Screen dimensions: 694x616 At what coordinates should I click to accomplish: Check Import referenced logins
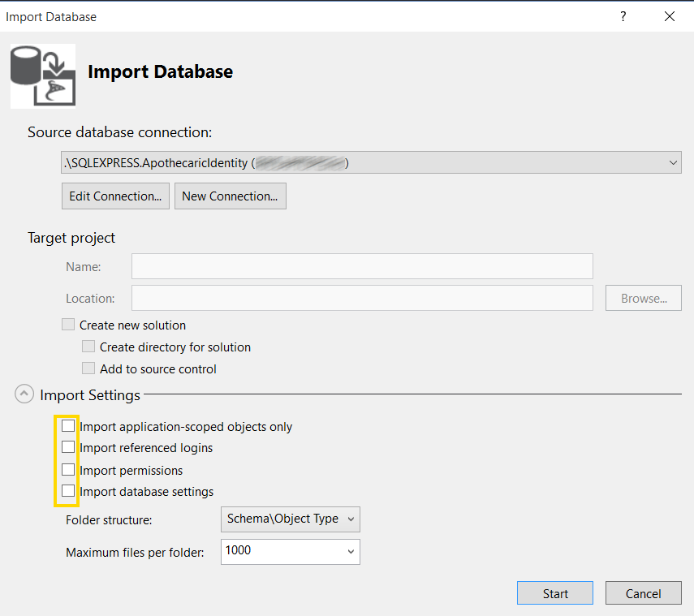(68, 447)
